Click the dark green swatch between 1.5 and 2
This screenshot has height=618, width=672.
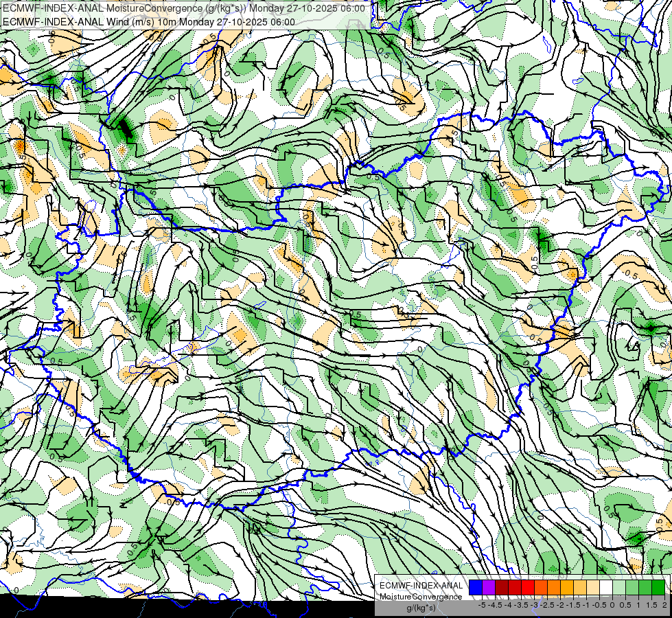(x=658, y=587)
